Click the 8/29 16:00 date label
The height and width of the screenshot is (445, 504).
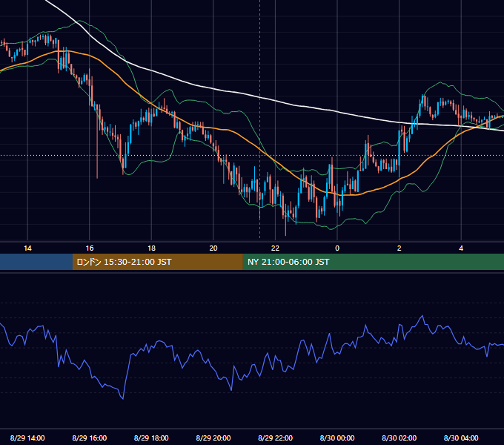[x=90, y=438]
